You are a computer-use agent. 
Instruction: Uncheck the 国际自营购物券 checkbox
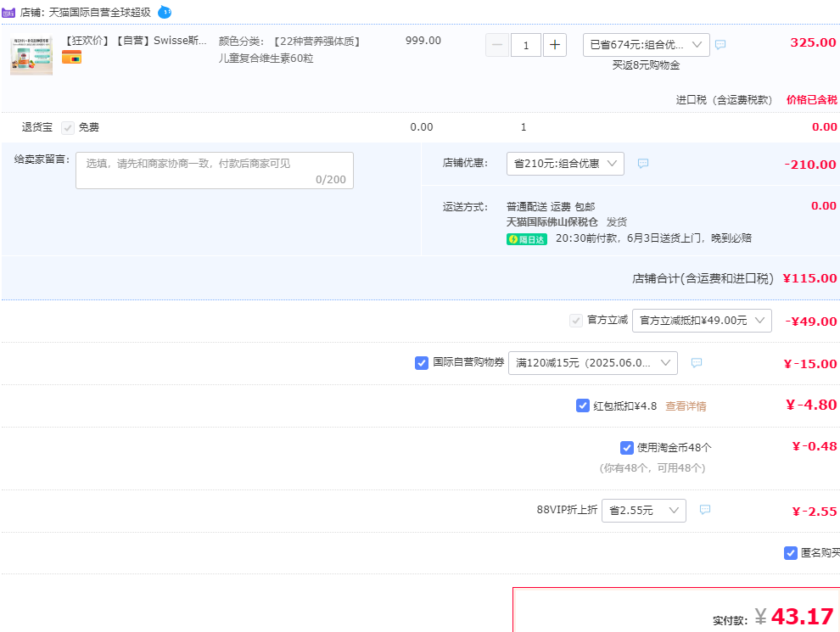click(x=422, y=363)
